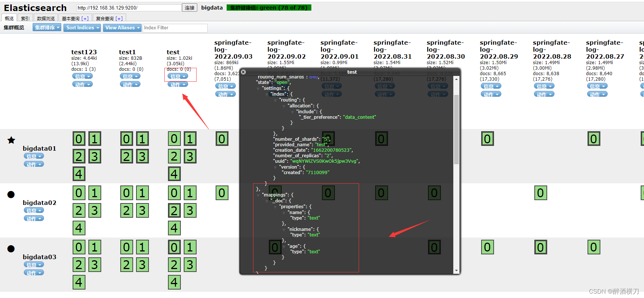Open 信息 dropdown for springfate-log-2022.08.29
Viewport: 644px width, 298px height.
[x=491, y=86]
